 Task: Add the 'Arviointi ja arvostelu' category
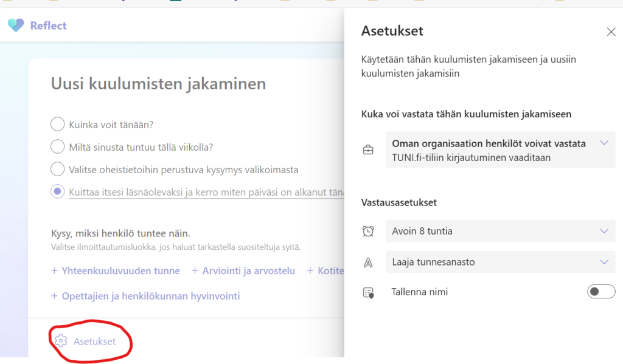click(243, 271)
